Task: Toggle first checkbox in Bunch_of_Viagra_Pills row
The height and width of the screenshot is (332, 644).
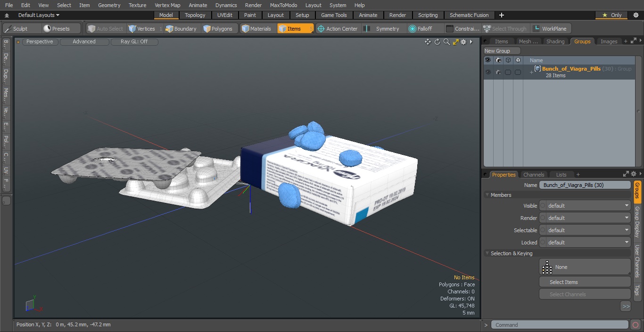Action: pos(508,72)
